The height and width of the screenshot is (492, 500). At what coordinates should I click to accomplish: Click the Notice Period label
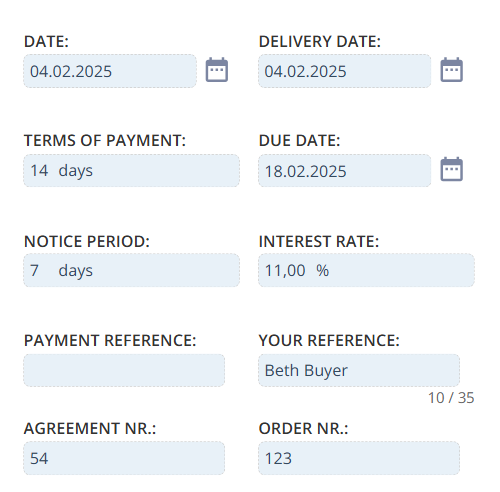tap(87, 241)
